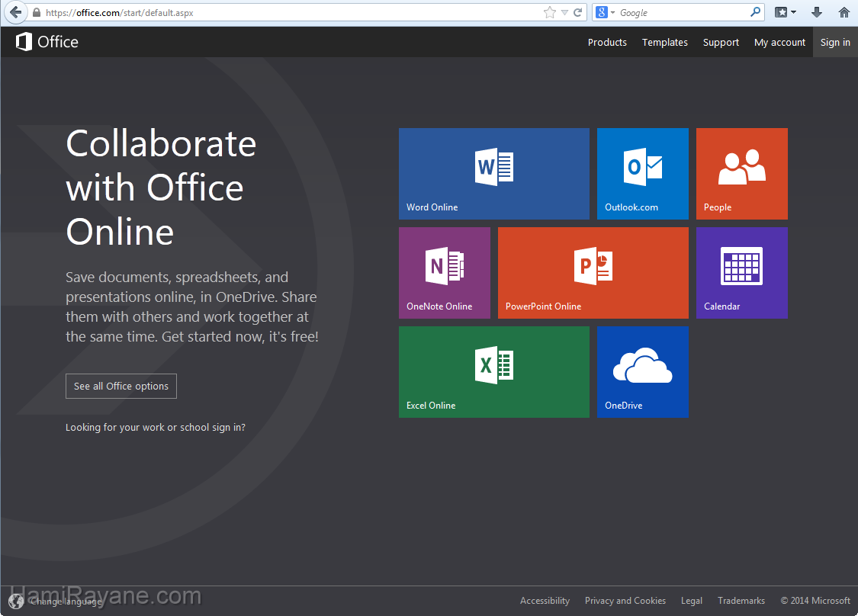Click the © 2014 Microsoft text

point(815,601)
